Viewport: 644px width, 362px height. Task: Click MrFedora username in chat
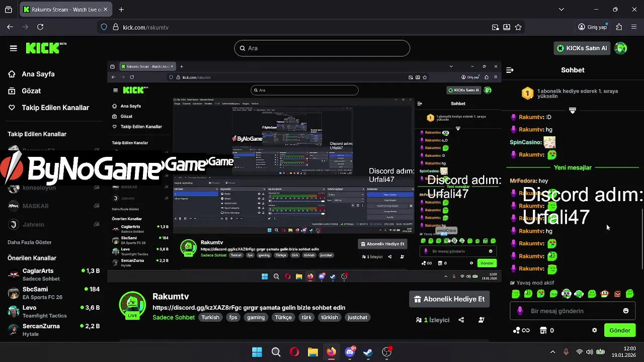(523, 180)
